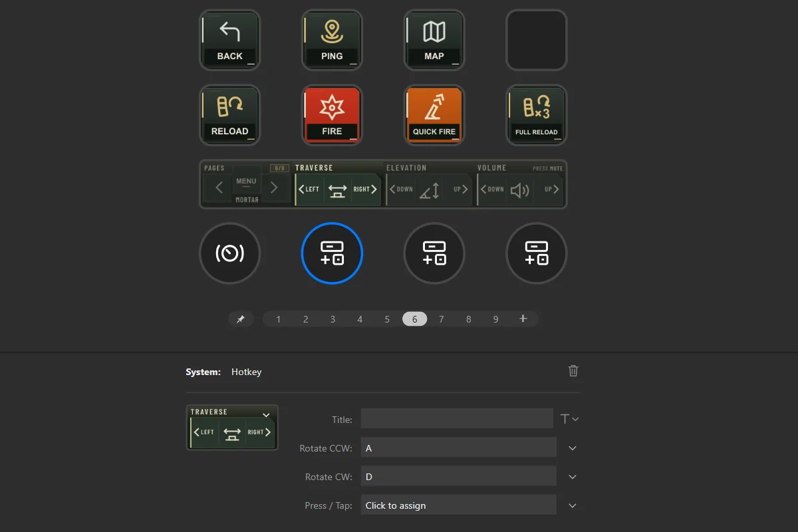798x532 pixels.
Task: Click the Pages previous arrow on touch strip
Action: coord(219,188)
